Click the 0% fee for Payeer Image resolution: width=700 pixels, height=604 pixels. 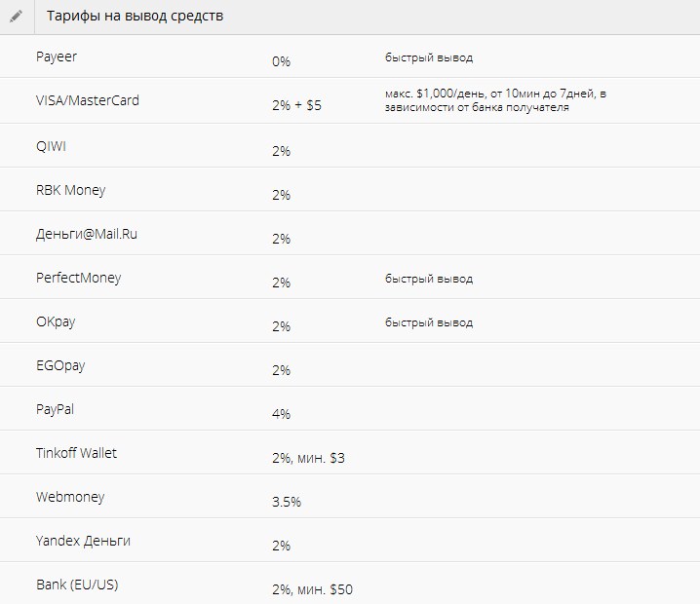coord(281,61)
